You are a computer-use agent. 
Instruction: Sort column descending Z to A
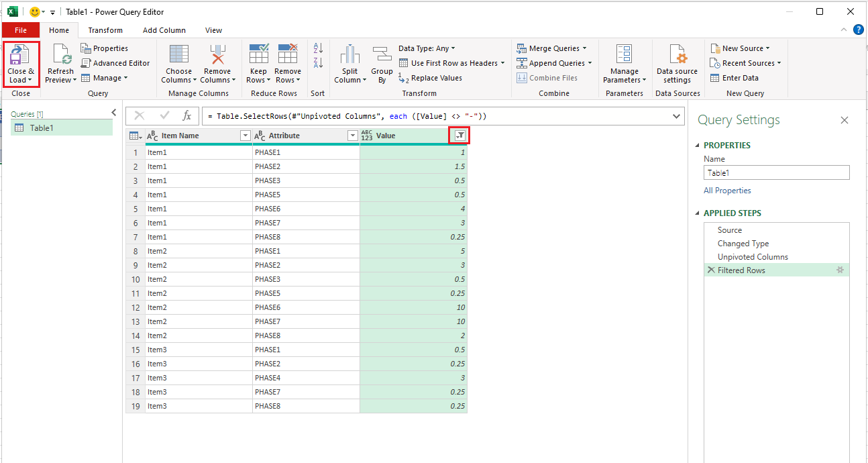[318, 63]
